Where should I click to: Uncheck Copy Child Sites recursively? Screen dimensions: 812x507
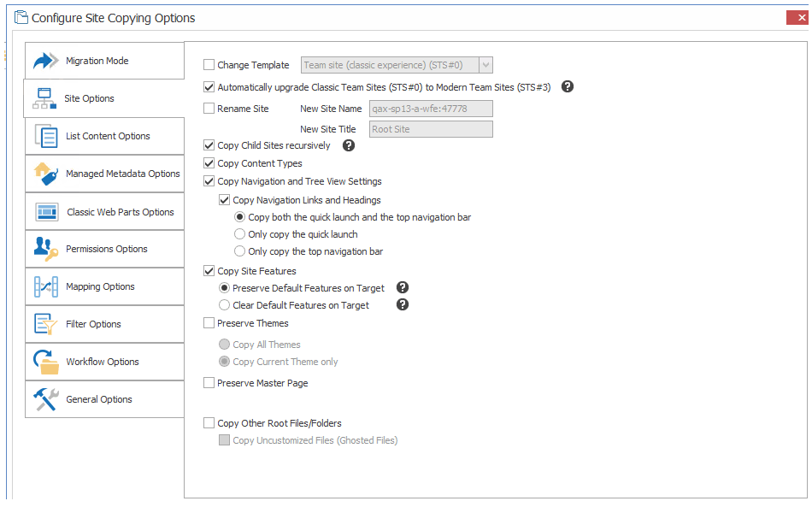[x=209, y=145]
